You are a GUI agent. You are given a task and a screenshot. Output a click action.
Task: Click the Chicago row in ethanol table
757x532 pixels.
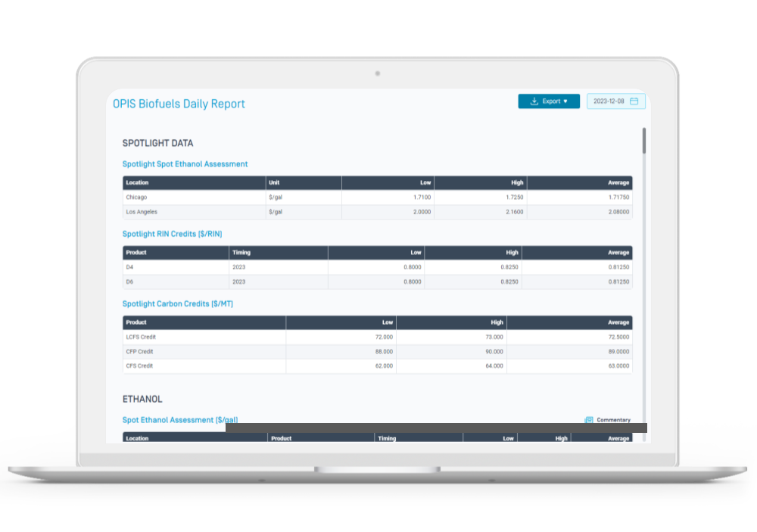[137, 198]
